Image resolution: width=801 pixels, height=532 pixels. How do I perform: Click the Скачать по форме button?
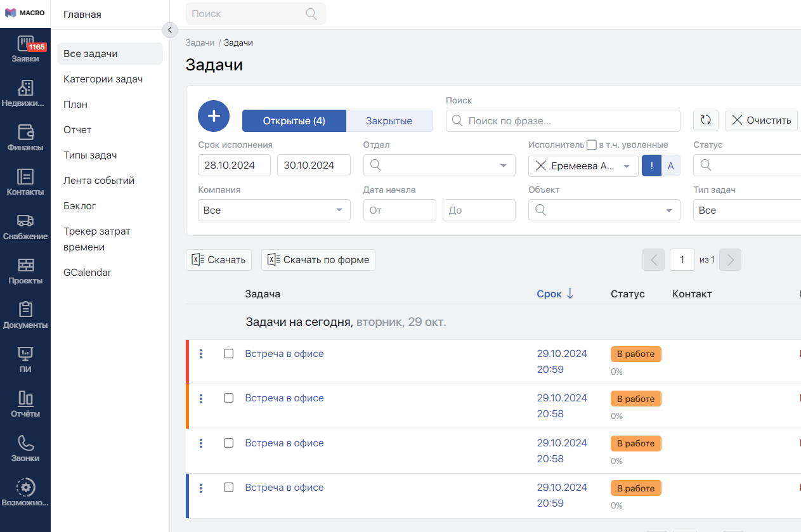tap(318, 260)
